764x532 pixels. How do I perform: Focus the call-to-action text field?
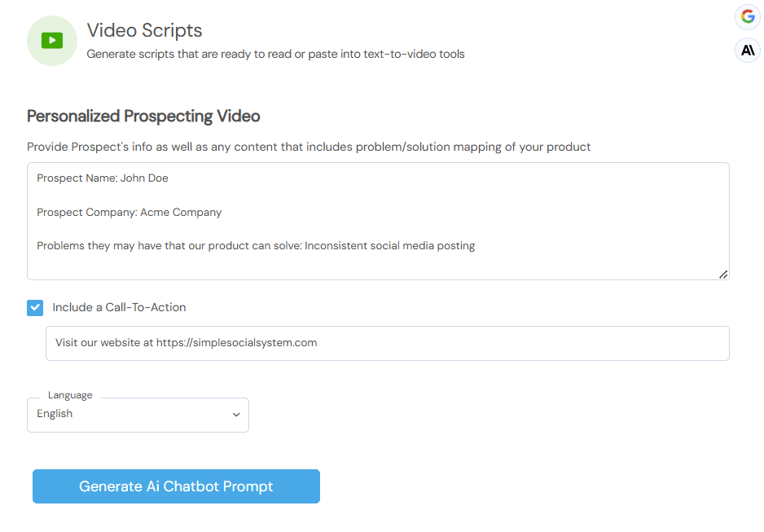[388, 344]
